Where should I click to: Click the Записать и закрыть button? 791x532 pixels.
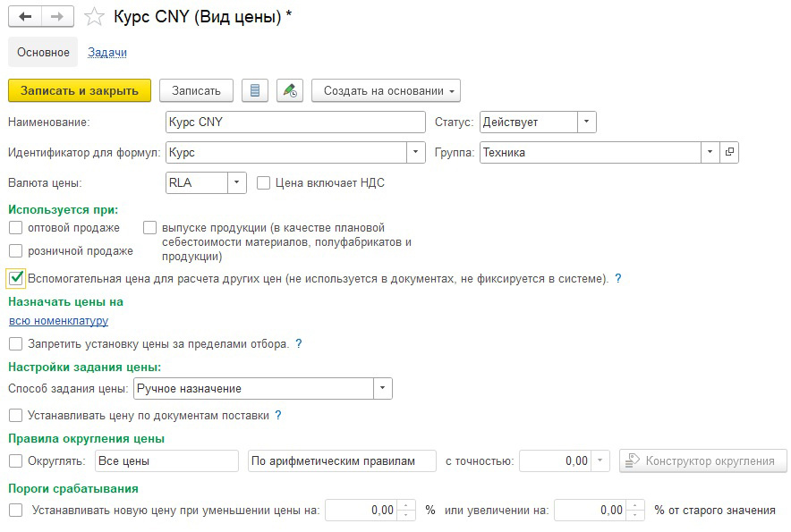pyautogui.click(x=80, y=91)
